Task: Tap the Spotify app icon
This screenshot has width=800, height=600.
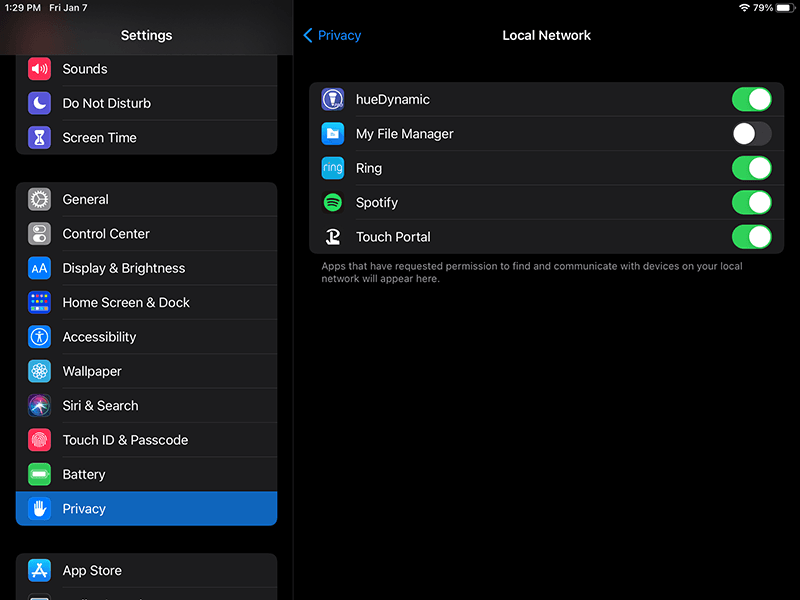Action: point(333,203)
